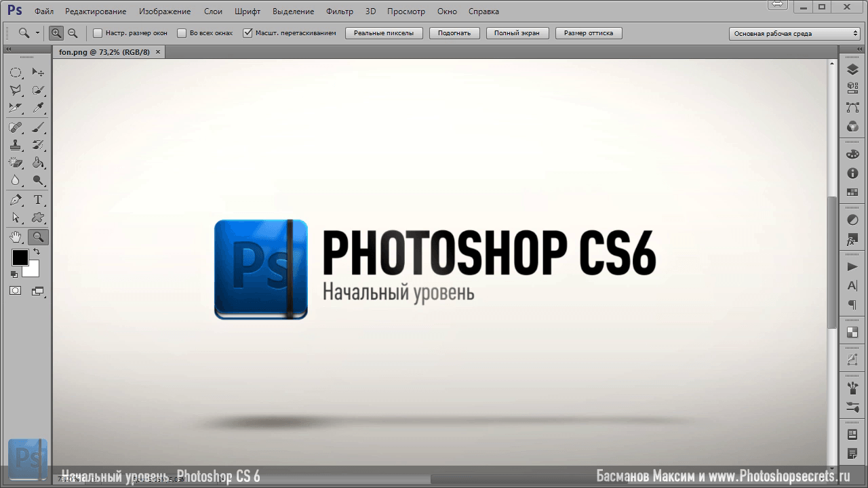Click the 'Реальные пикселы' button
Viewport: 868px width, 488px height.
(x=384, y=33)
